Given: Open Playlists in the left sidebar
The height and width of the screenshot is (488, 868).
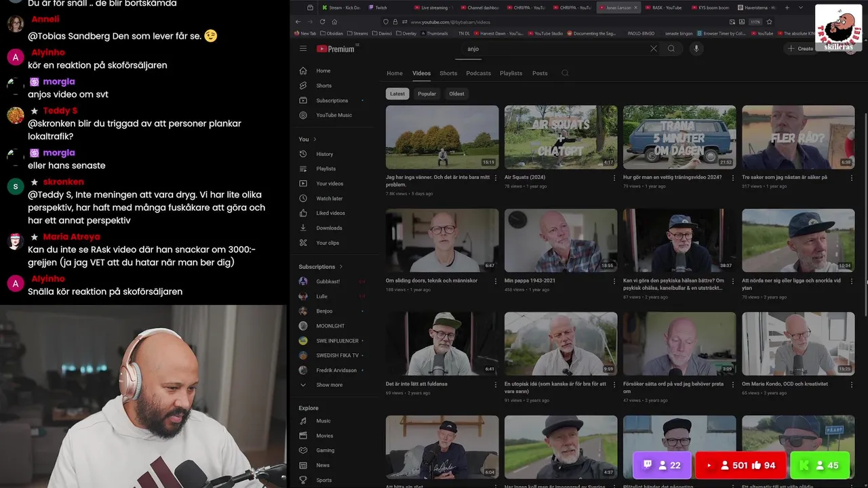Looking at the screenshot, I should [x=325, y=169].
